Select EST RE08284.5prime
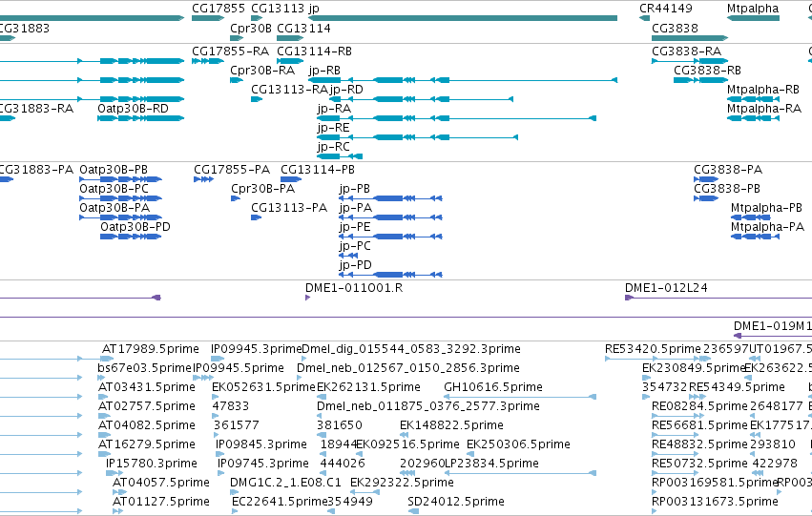The image size is (812, 516). pyautogui.click(x=699, y=407)
